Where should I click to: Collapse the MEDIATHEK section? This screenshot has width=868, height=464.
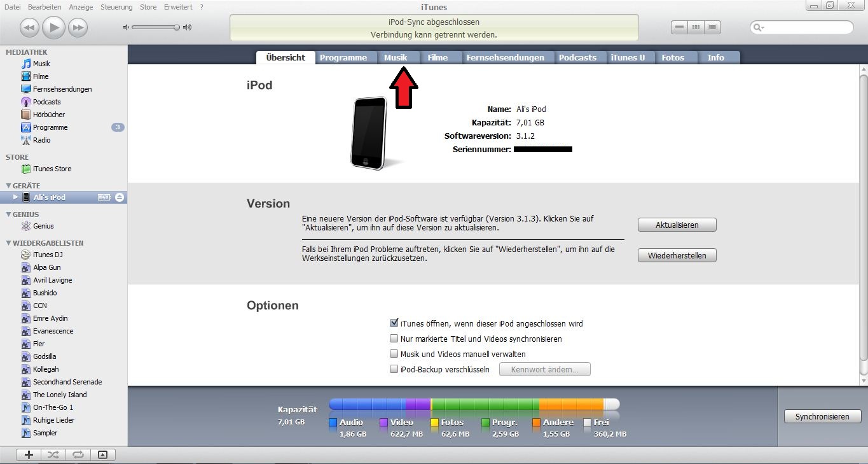click(27, 52)
